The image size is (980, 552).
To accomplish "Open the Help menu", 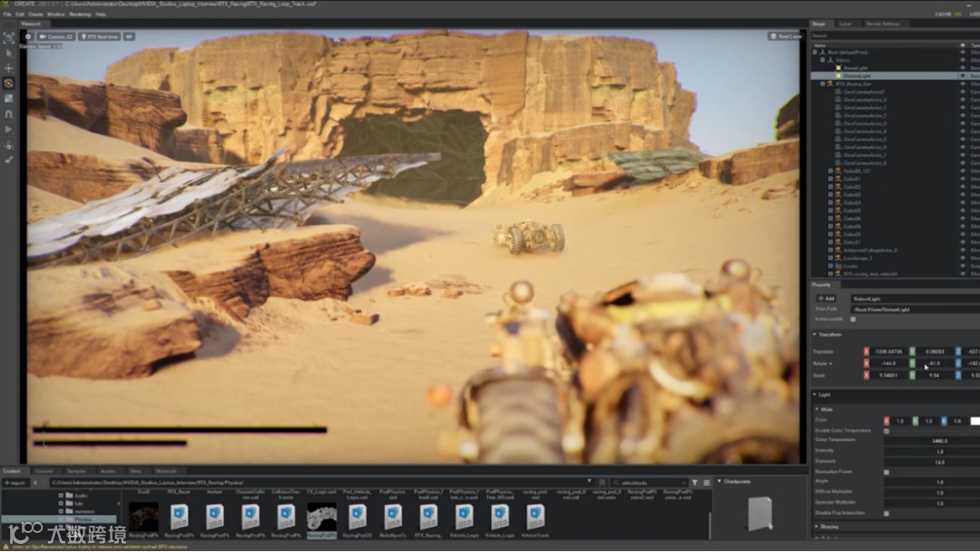I will (100, 14).
